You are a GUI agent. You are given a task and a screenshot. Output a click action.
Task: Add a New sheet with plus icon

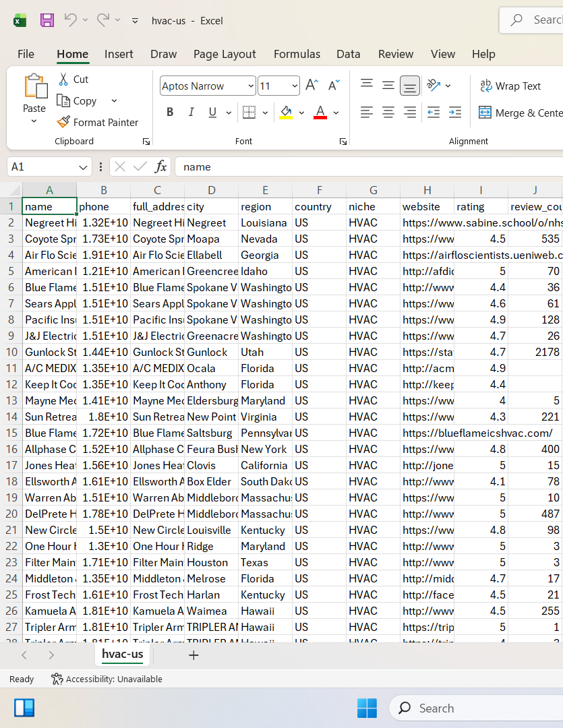(x=194, y=655)
